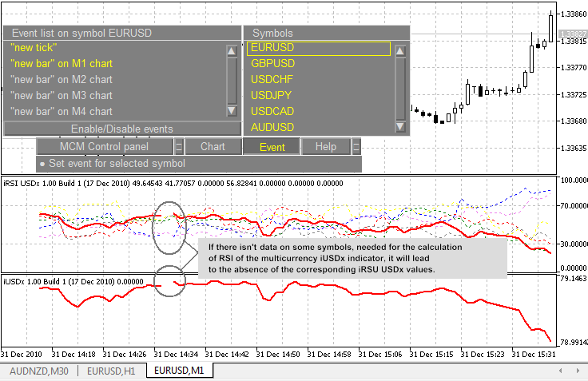Switch to the AUDNZD,M30 chart tab
Screen dimensions: 588x381
39,371
